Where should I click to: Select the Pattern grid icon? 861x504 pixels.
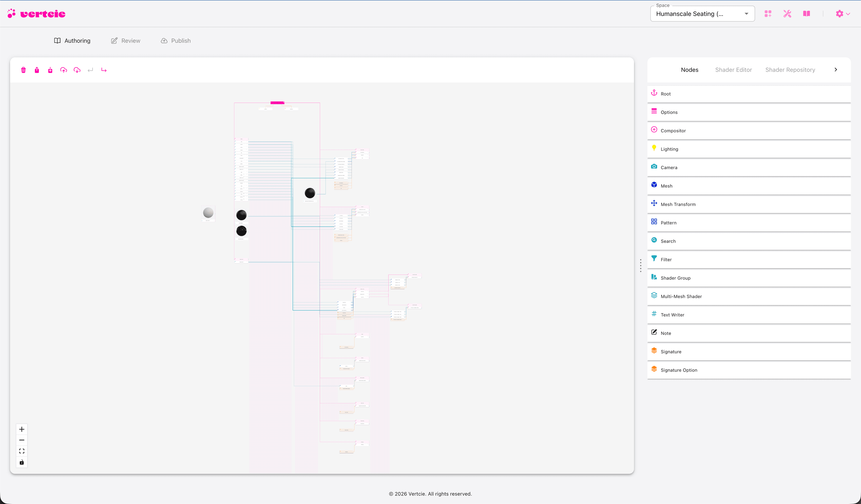point(654,222)
